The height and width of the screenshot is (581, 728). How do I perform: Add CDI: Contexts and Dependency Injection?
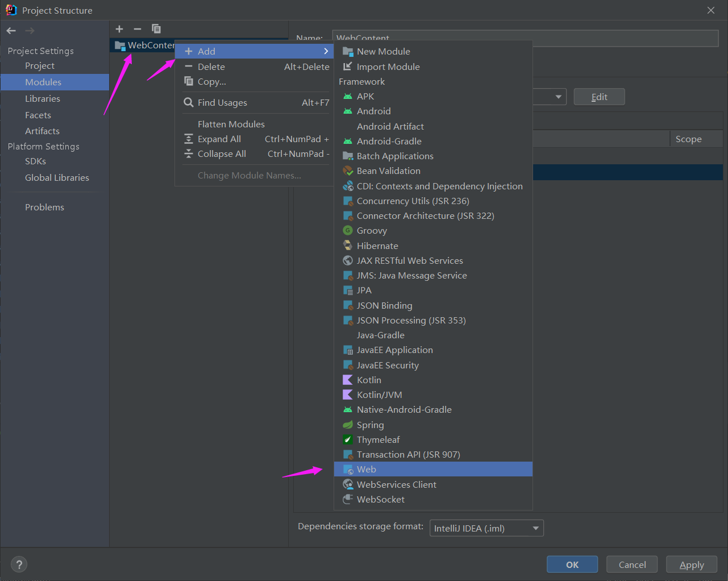[433, 186]
